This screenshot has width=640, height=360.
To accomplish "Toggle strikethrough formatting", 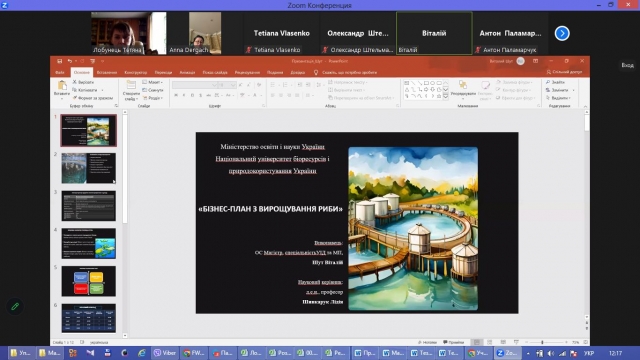I will coord(209,95).
